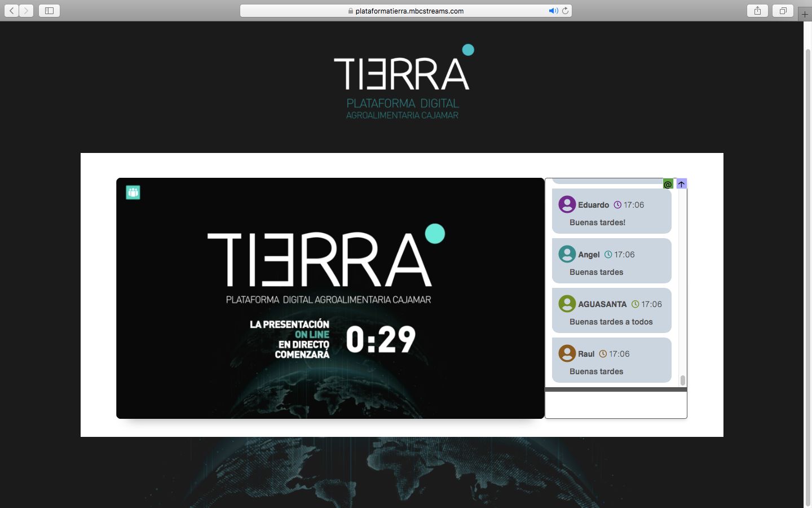Click the video player countdown 0:29
812x508 pixels.
(381, 339)
